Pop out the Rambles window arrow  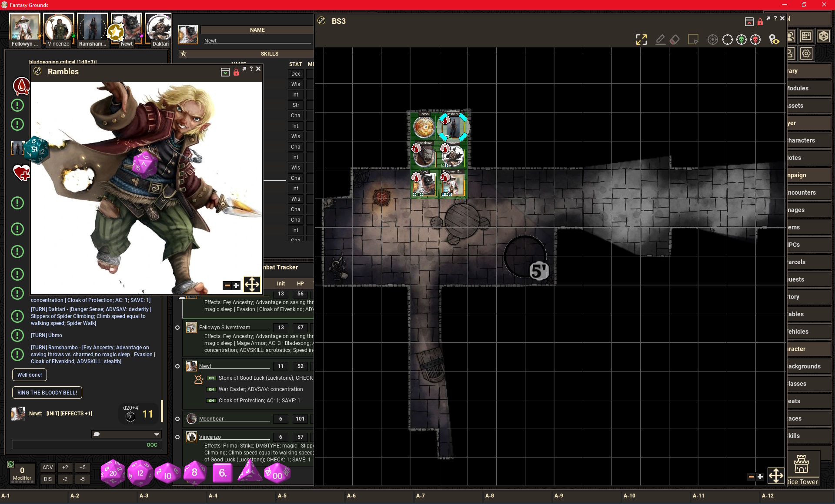click(x=244, y=69)
